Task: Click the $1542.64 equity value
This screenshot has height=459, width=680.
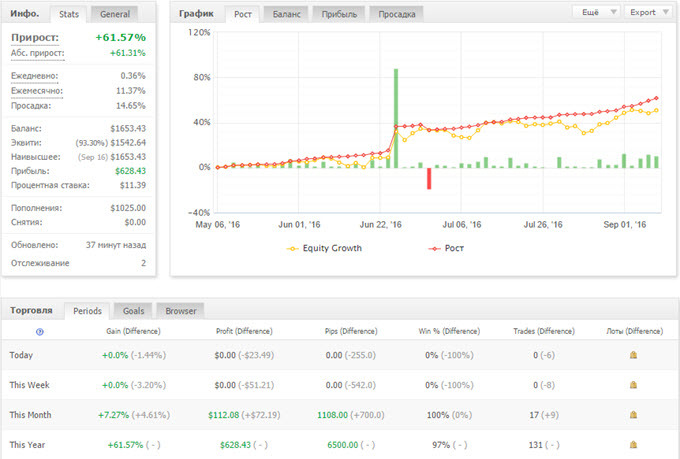Action: (128, 143)
